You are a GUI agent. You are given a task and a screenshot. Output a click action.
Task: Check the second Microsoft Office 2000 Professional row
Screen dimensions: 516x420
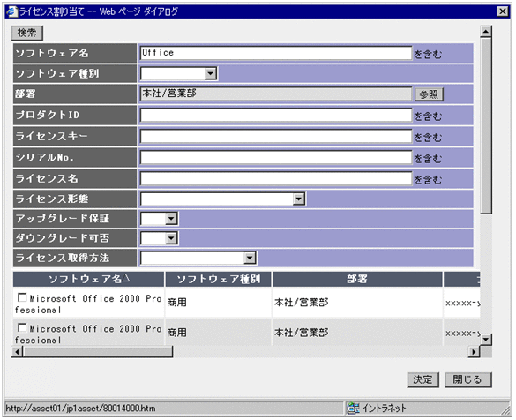pos(22,327)
